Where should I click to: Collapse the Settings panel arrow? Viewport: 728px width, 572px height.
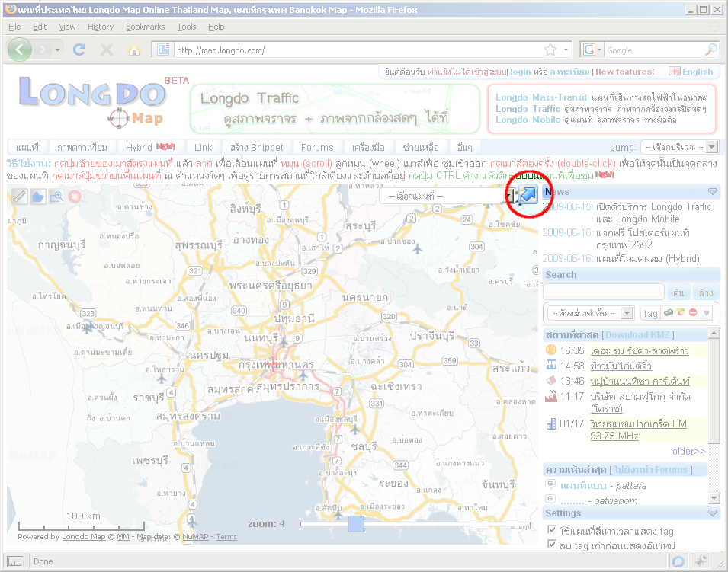(x=712, y=513)
